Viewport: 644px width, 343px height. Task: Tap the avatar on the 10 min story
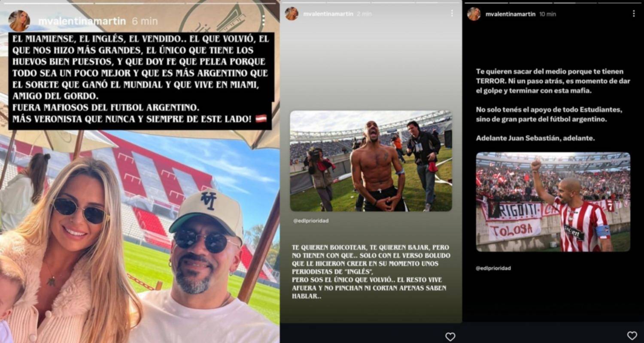pyautogui.click(x=474, y=14)
